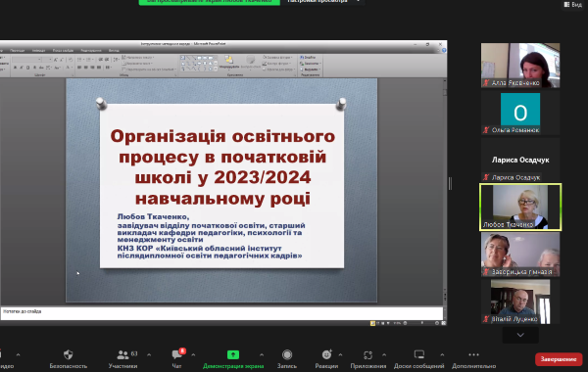
Task: Open the view settings (Настройки просмотра) menu
Action: click(322, 2)
